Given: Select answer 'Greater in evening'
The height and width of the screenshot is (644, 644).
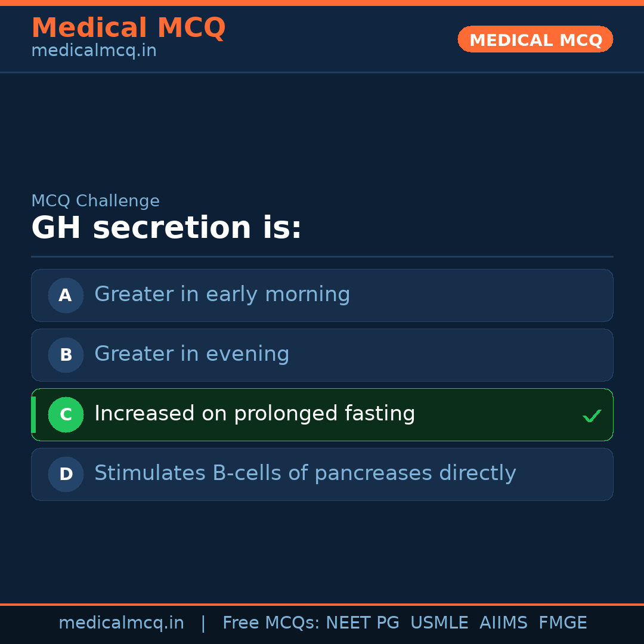Looking at the screenshot, I should click(191, 354).
